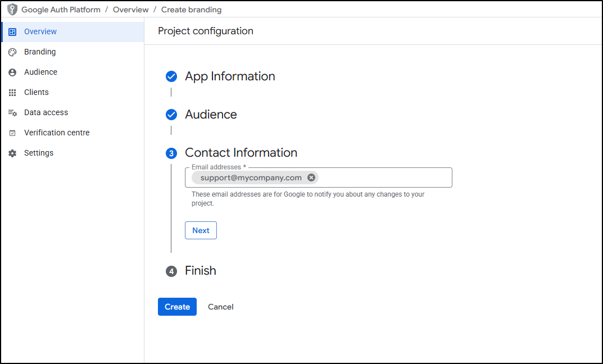Click the Settings gear icon
This screenshot has width=603, height=364.
(12, 153)
